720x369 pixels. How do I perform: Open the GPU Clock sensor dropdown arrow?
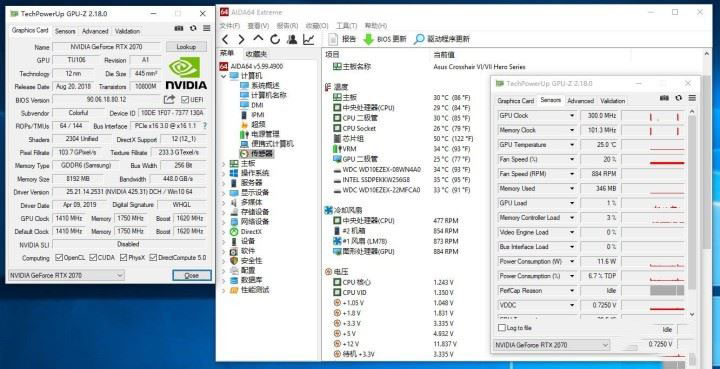coord(572,116)
